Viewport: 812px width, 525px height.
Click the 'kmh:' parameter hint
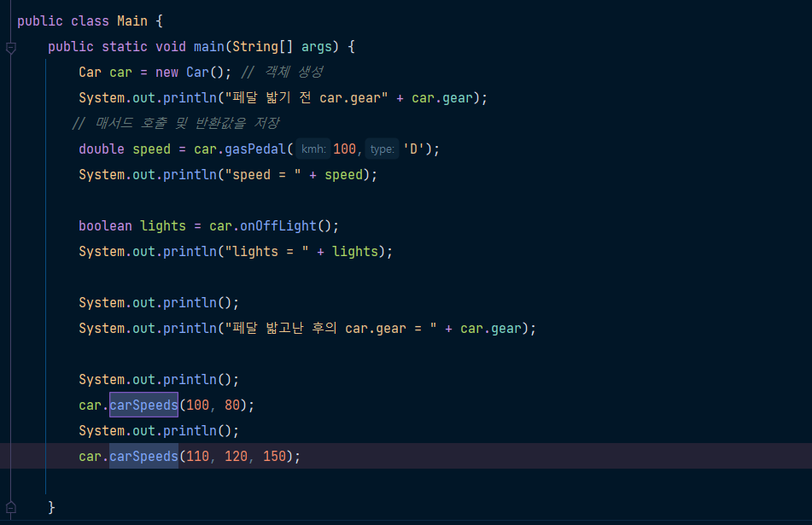[313, 149]
